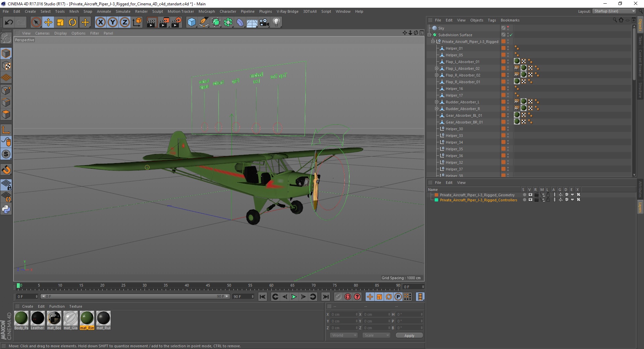Image resolution: width=644 pixels, height=349 pixels.
Task: Switch to Edges mode icon
Action: pos(6,102)
